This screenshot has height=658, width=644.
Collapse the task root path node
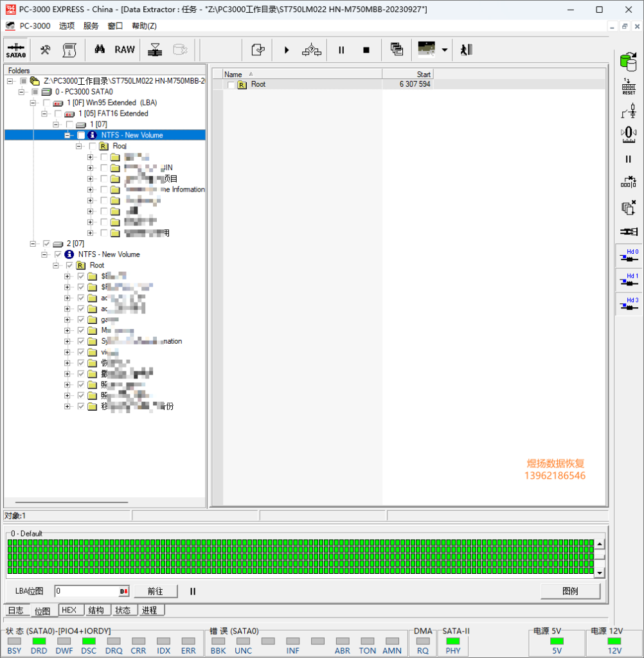tap(10, 81)
